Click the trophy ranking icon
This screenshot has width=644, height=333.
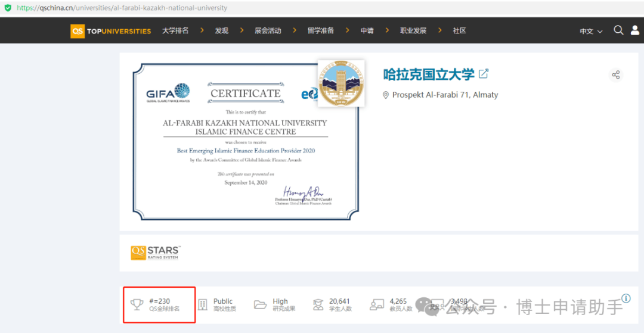coord(137,304)
